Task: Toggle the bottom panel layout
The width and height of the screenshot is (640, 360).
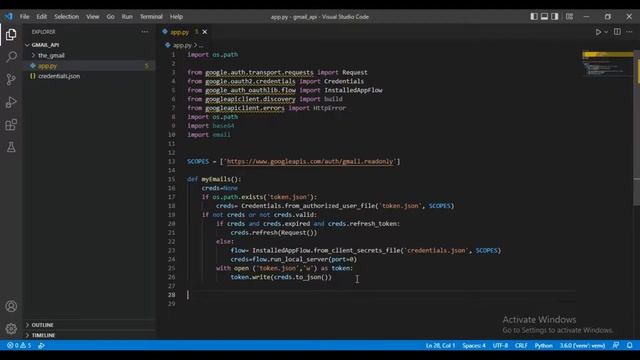Action: (544, 16)
